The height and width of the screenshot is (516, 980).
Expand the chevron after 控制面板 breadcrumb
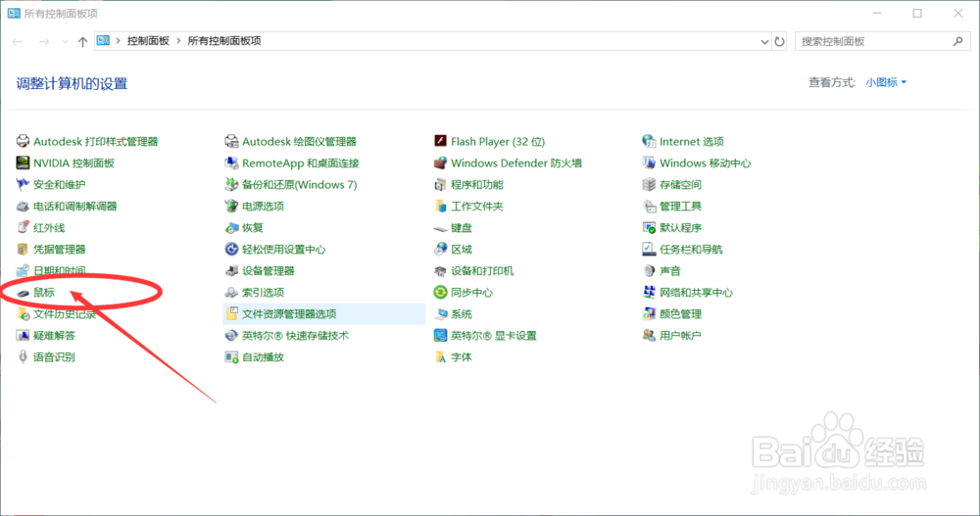(x=178, y=41)
